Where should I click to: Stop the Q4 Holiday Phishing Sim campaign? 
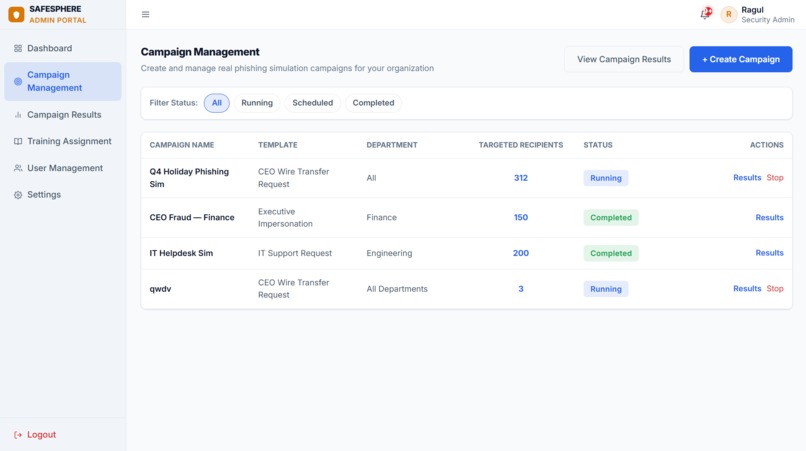point(775,177)
